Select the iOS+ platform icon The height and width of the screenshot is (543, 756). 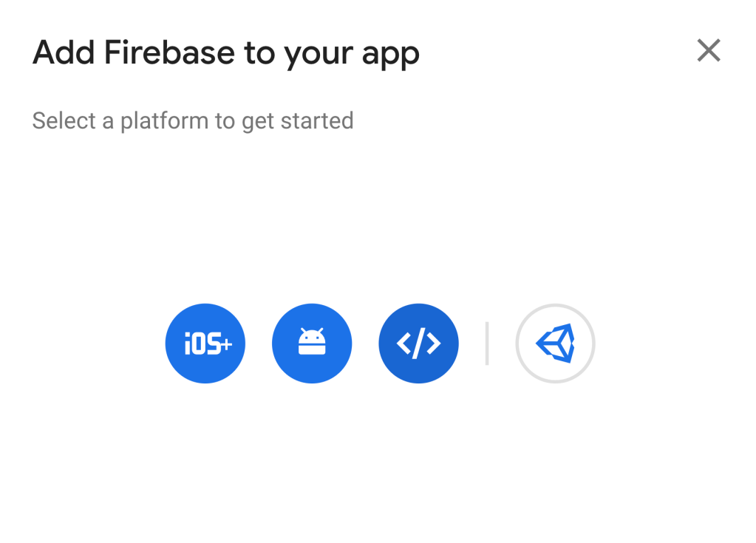[205, 344]
